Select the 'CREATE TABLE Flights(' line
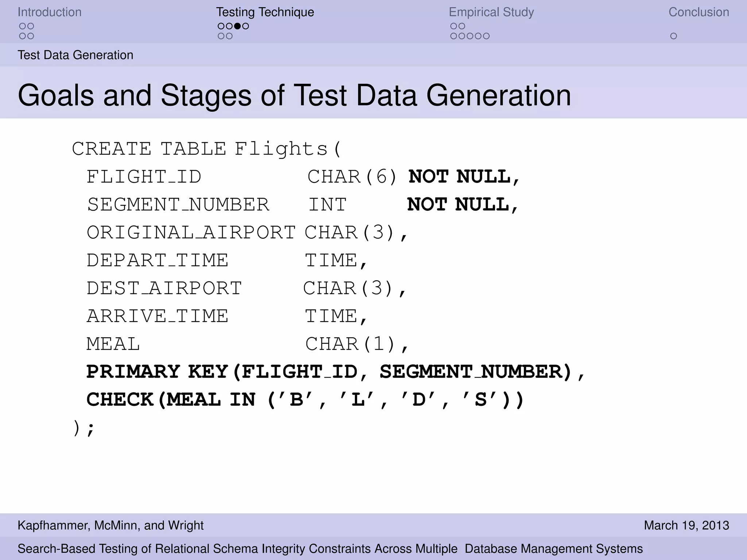This screenshot has width=747, height=560. 207,149
